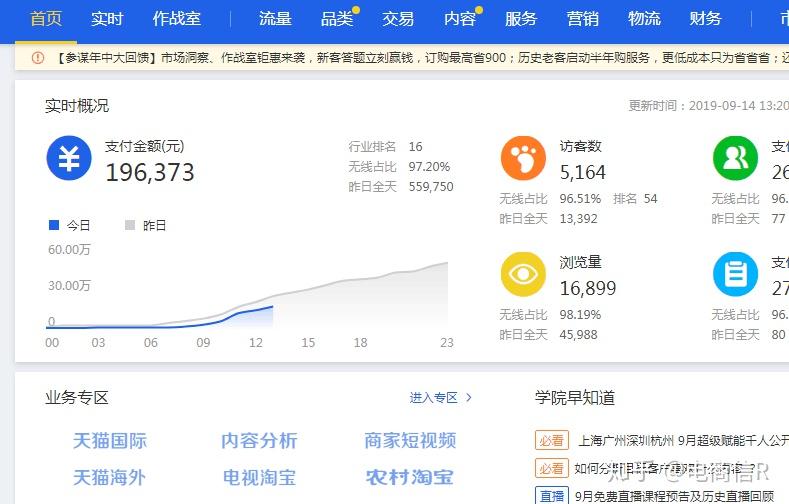Switch to the 服务 tab

(521, 19)
